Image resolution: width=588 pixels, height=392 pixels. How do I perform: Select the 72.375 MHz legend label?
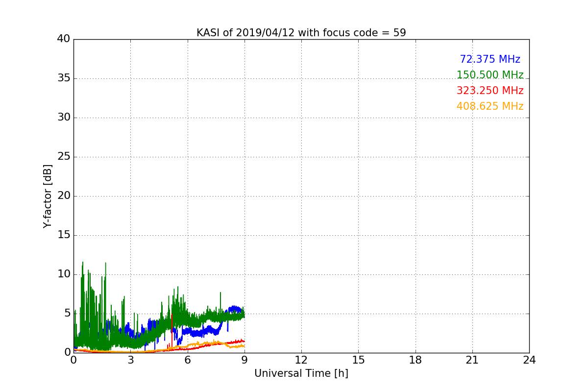coord(490,59)
